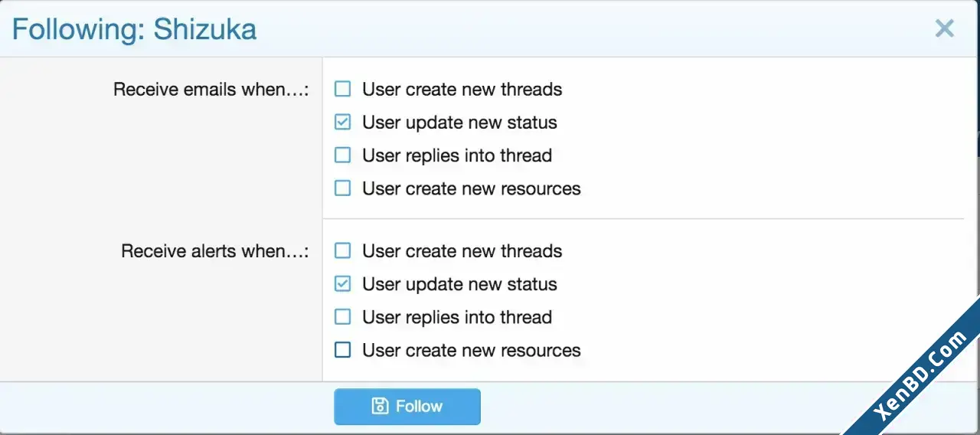Disable alert checkbox for user update new status

[343, 284]
